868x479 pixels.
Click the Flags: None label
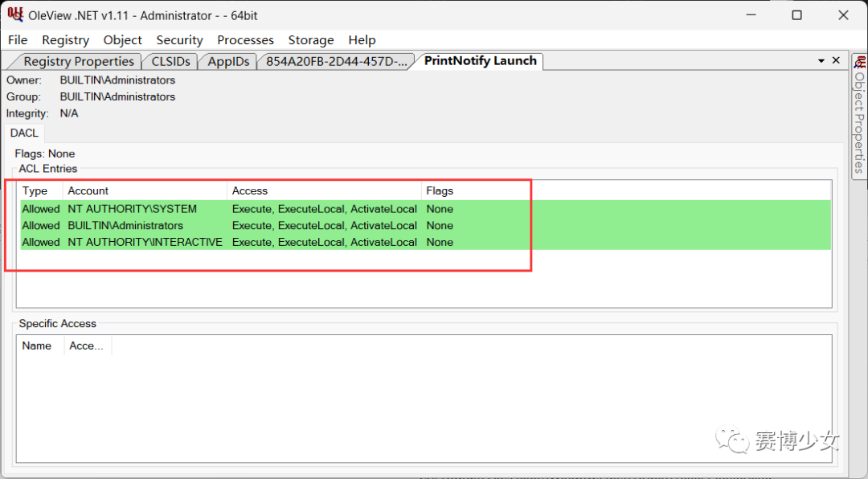tap(45, 154)
